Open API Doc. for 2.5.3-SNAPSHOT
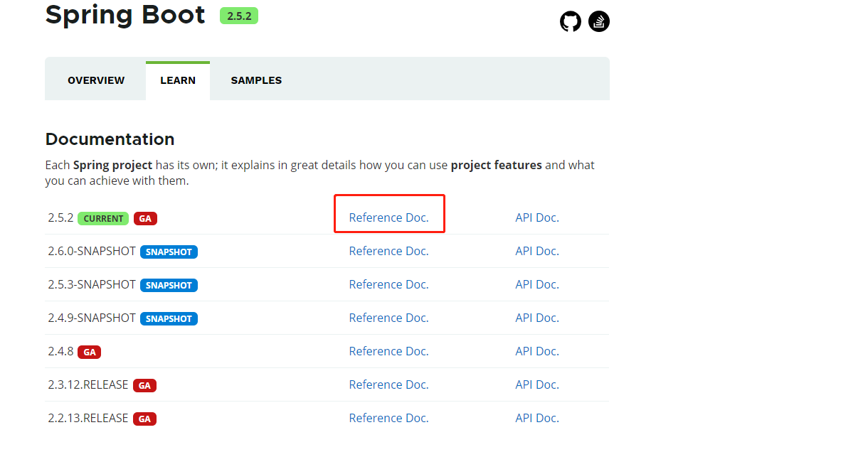The image size is (868, 452). tap(537, 284)
